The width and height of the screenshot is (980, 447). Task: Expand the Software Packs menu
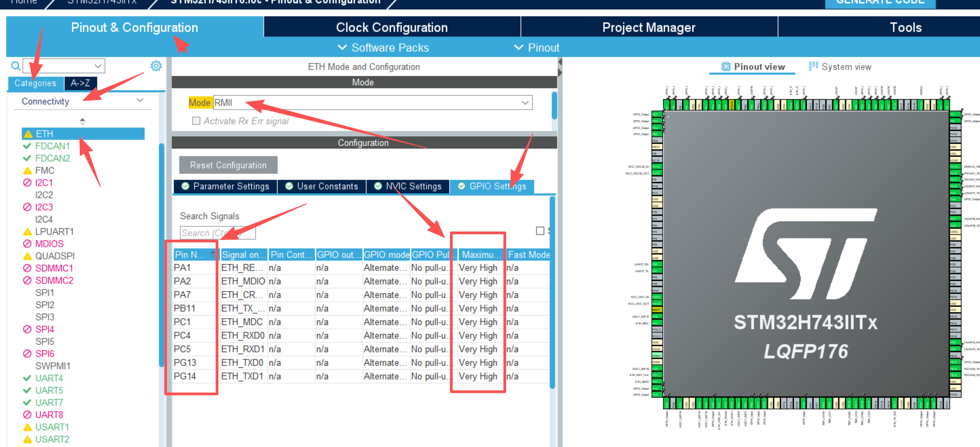click(x=383, y=48)
